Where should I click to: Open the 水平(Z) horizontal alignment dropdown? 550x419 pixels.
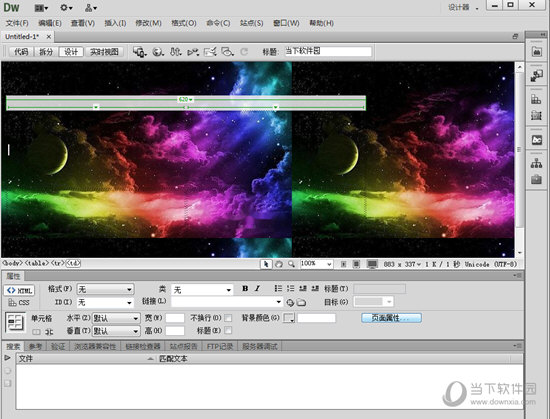coord(116,318)
